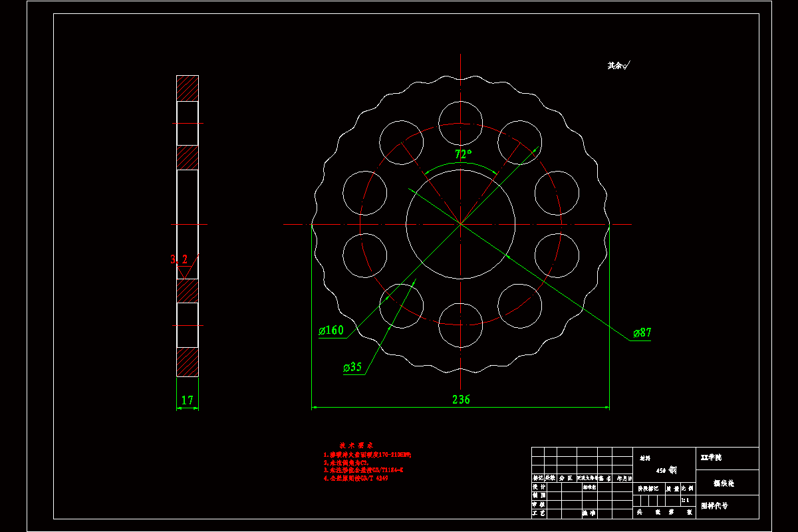Click technical note 1 mentioning 170-210HBW
This screenshot has height=532, width=798.
(x=368, y=454)
